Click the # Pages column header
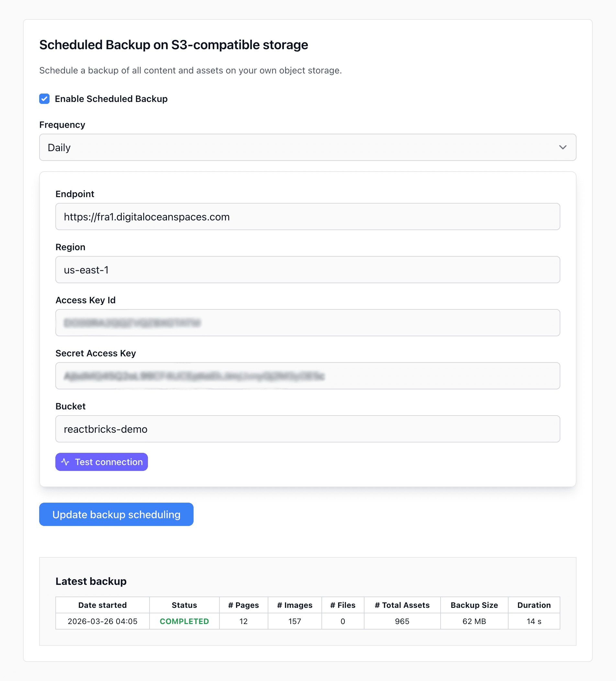The image size is (616, 681). click(x=243, y=605)
